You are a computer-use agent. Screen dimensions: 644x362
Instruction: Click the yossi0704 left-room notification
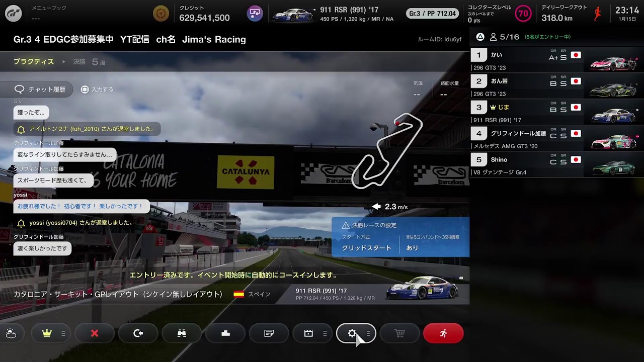75,223
